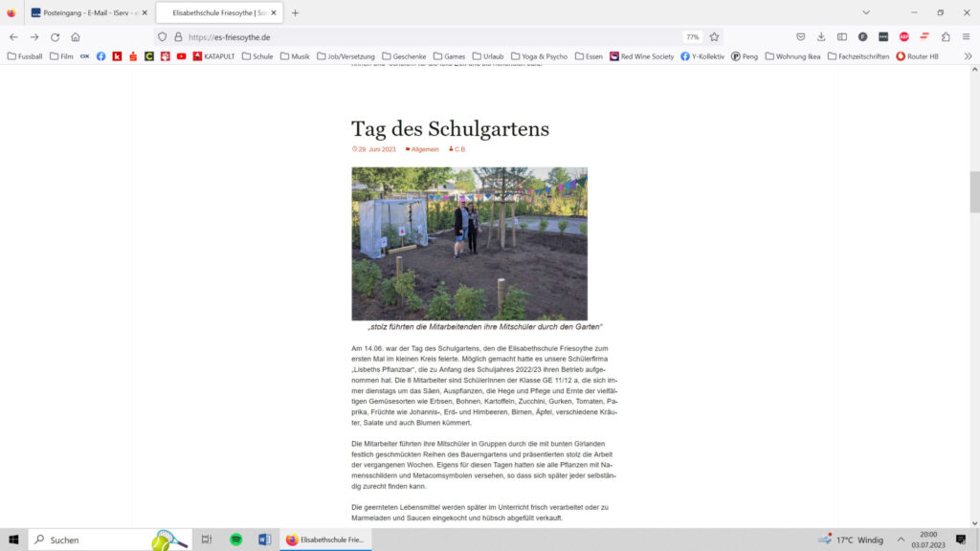Expand the Games bookmark folder
The image size is (980, 551).
[450, 56]
